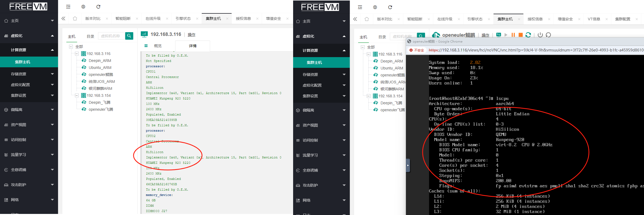Select Ubuntu_ARM VM in left window tree

[100, 68]
